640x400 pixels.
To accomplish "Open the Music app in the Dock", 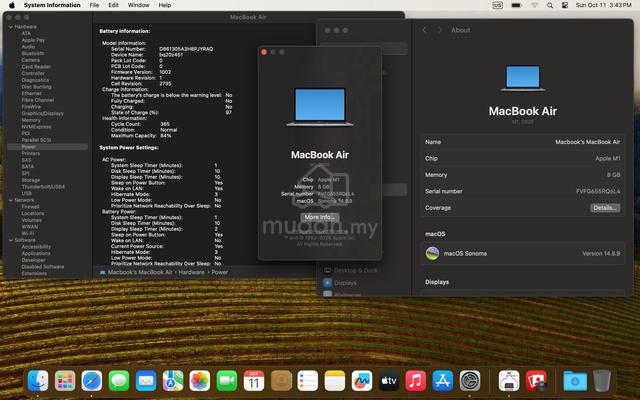I will coord(416,380).
